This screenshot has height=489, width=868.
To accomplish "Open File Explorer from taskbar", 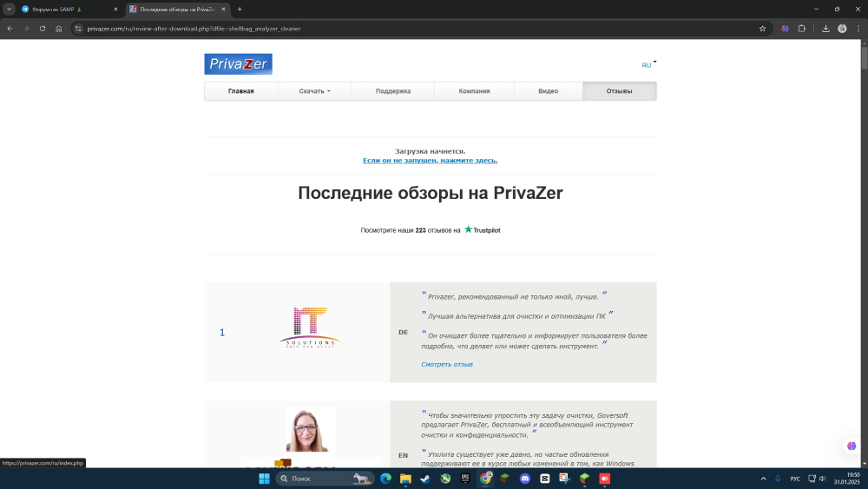I will point(405,479).
